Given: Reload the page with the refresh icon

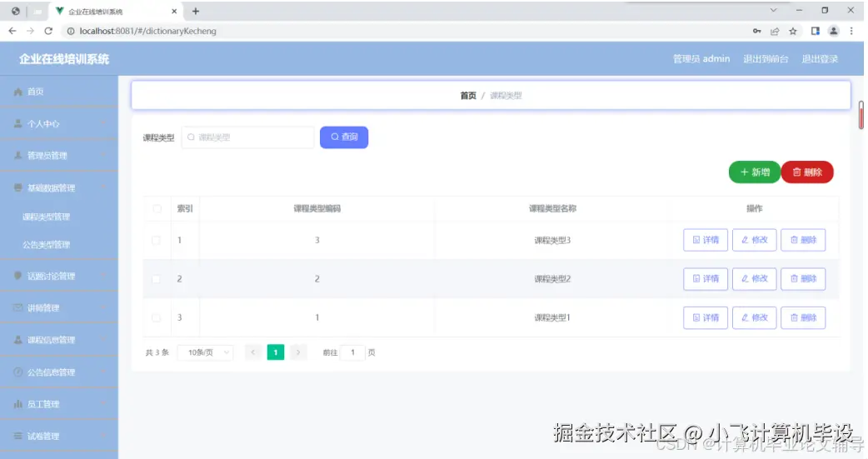Looking at the screenshot, I should [48, 31].
